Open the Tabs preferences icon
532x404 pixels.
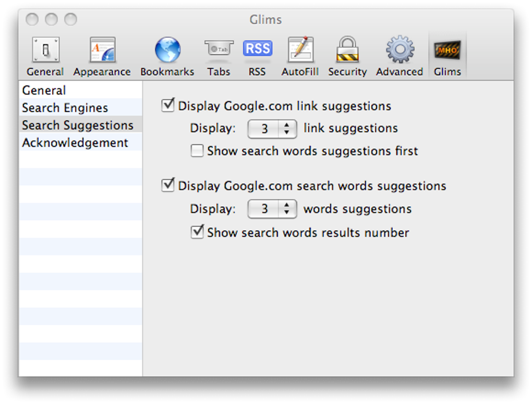click(219, 50)
